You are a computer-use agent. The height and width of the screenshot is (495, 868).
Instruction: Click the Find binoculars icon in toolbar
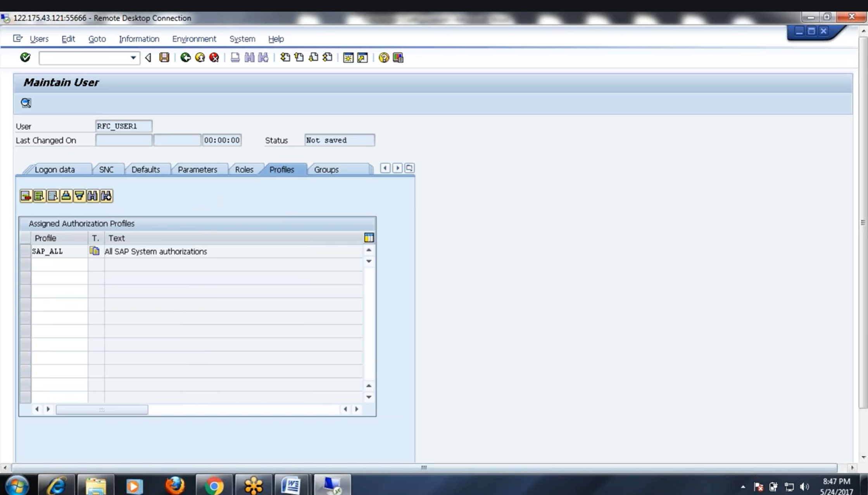(x=249, y=57)
